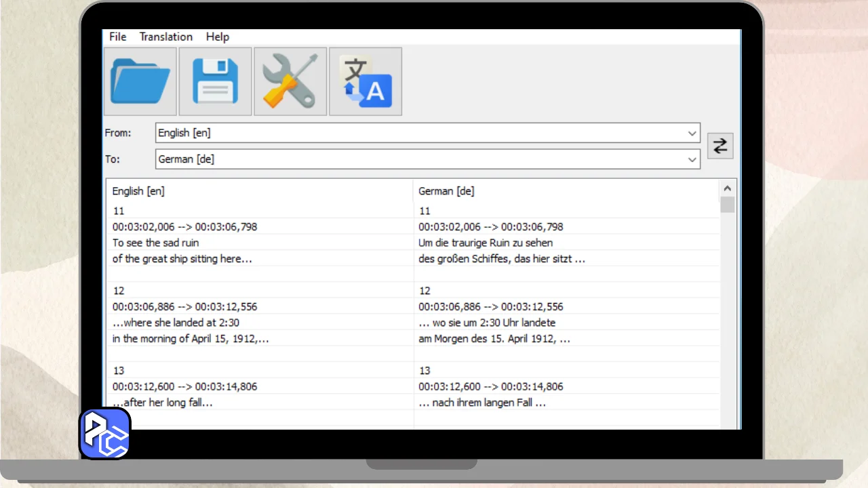Image resolution: width=868 pixels, height=488 pixels.
Task: Select the German [de] target language field
Action: [x=428, y=160]
